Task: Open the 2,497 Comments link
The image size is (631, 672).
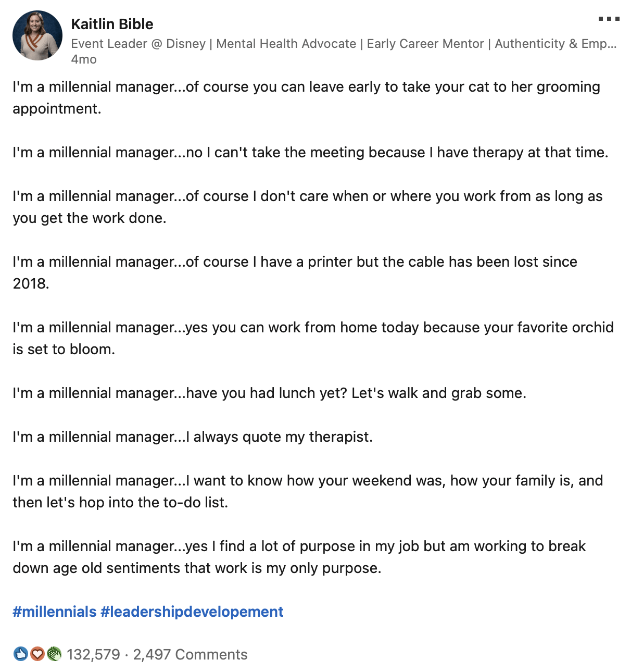Action: (x=190, y=654)
